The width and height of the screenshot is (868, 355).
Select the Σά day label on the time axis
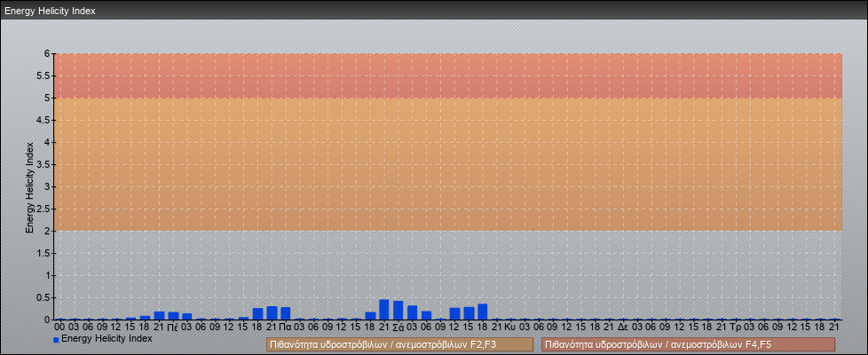click(398, 327)
